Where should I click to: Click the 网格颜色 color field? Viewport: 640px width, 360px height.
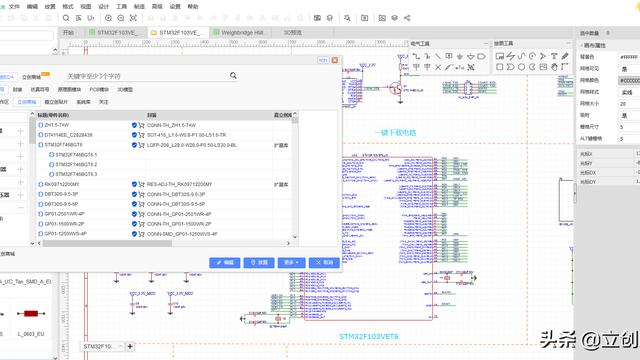coord(629,80)
